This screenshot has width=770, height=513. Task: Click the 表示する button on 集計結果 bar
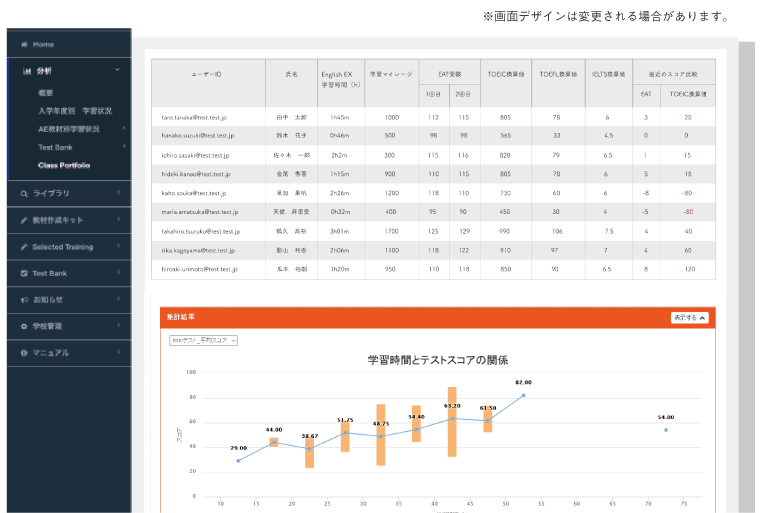coord(689,318)
